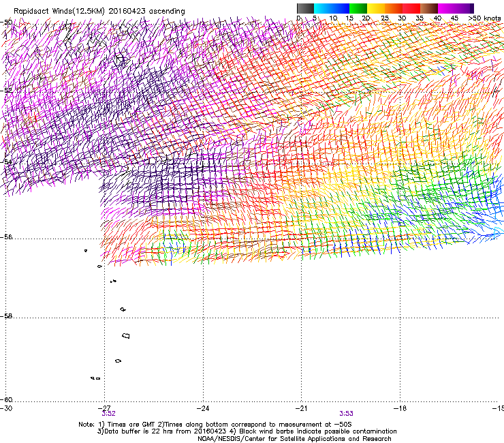Click the 'Times are GMT' note line
The image size is (504, 443).
pos(215,425)
